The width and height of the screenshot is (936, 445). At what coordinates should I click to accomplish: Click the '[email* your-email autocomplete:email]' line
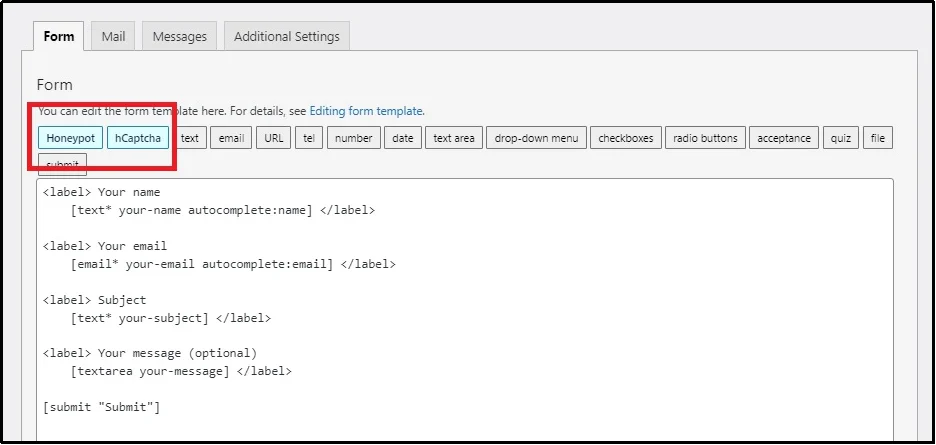pyautogui.click(x=233, y=264)
